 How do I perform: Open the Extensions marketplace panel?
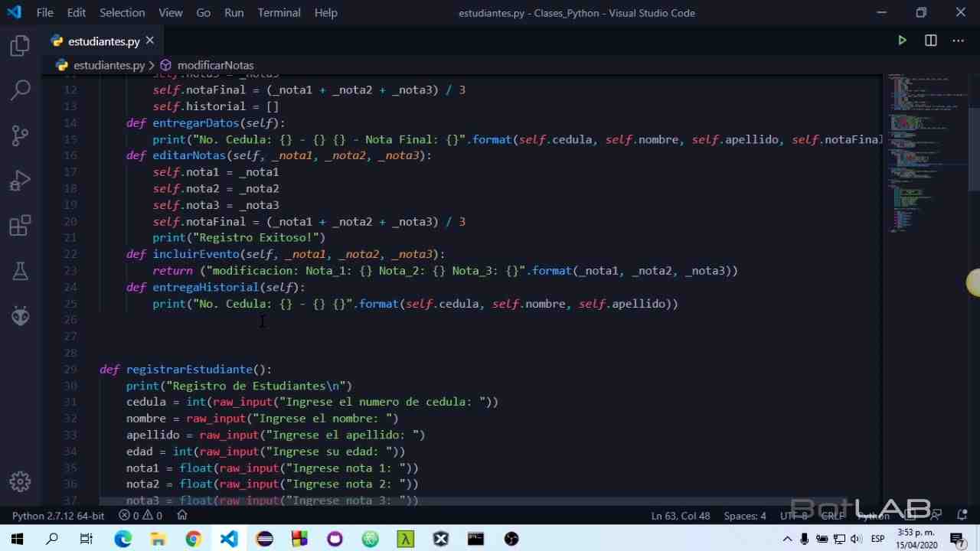point(21,226)
